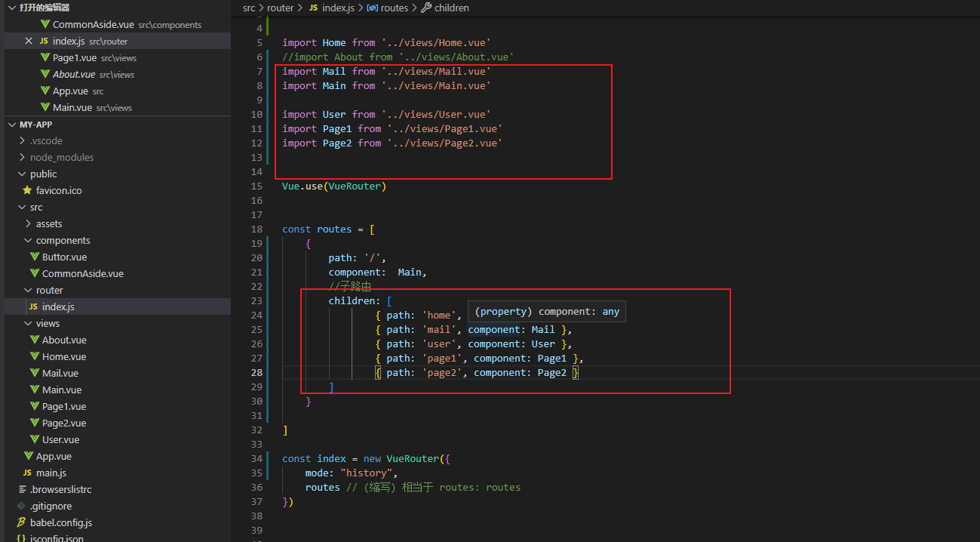Open App.vue under the src folder
Image resolution: width=980 pixels, height=542 pixels.
[x=54, y=457]
